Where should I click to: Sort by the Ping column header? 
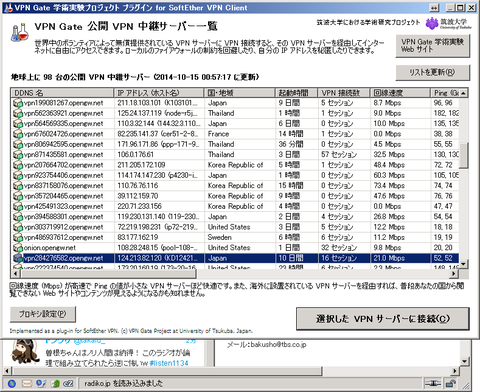(x=445, y=93)
